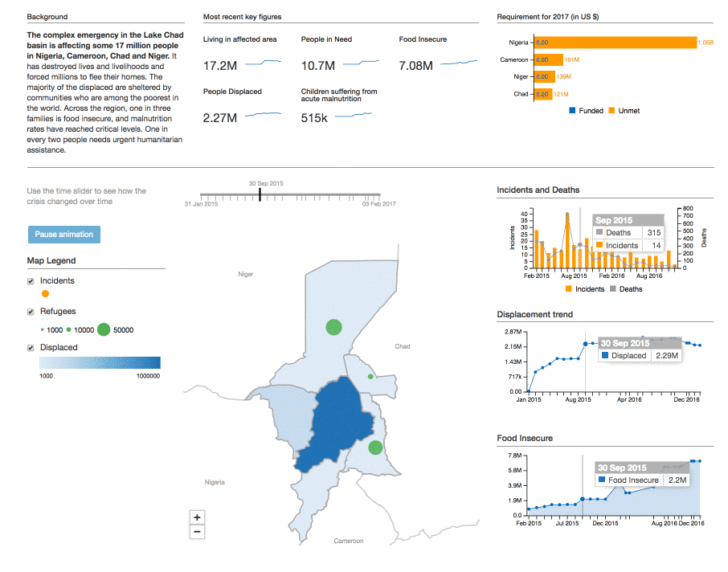Zoom out on the map
Screen dimensions: 728x572
[x=197, y=532]
